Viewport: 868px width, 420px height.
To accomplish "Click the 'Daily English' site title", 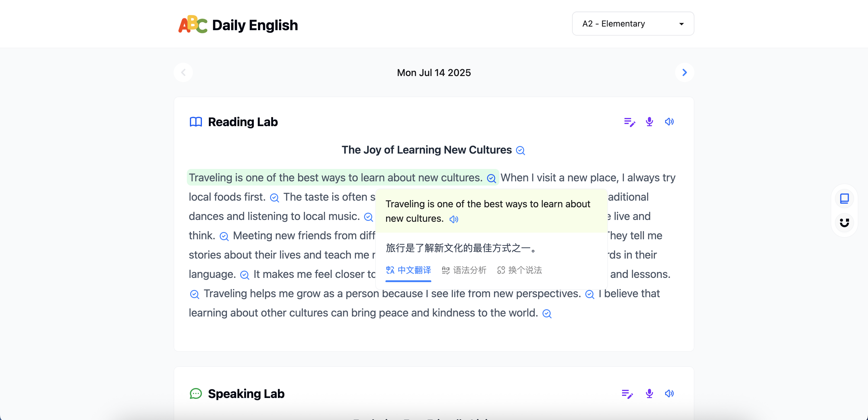I will coord(255,25).
